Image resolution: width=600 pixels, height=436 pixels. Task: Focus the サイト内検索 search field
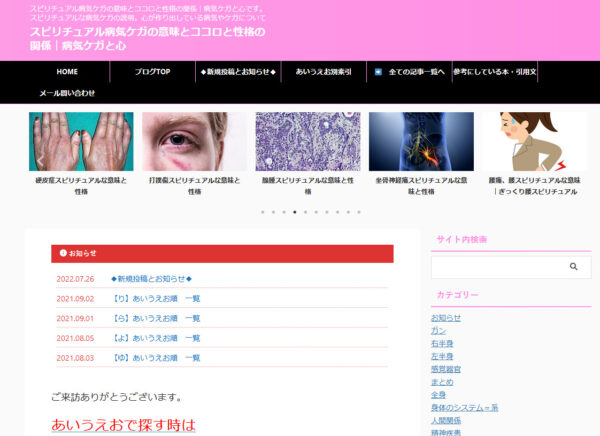511,267
